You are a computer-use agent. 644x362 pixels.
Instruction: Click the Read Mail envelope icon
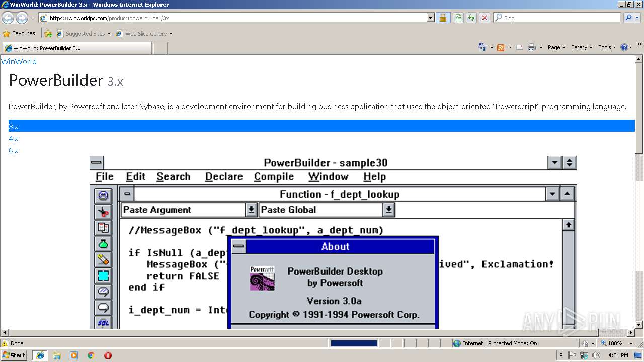pyautogui.click(x=520, y=47)
